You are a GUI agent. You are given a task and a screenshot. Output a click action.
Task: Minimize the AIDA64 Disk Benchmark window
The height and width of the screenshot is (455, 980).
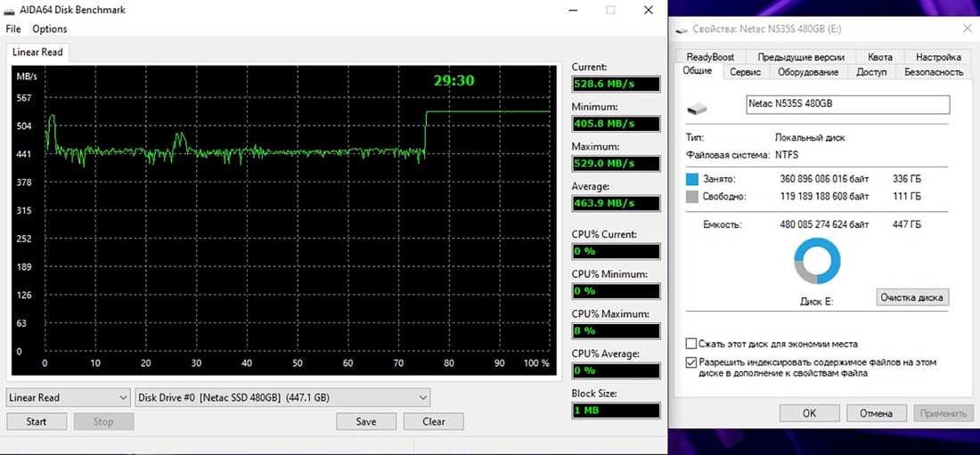(x=570, y=10)
